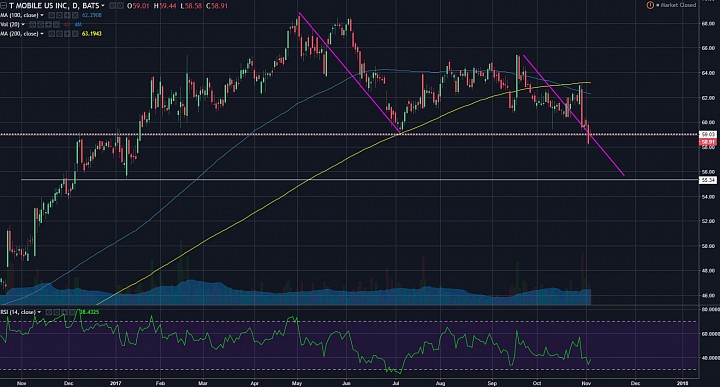Click the Market Closed status text
The height and width of the screenshot is (387, 720).
[678, 5]
